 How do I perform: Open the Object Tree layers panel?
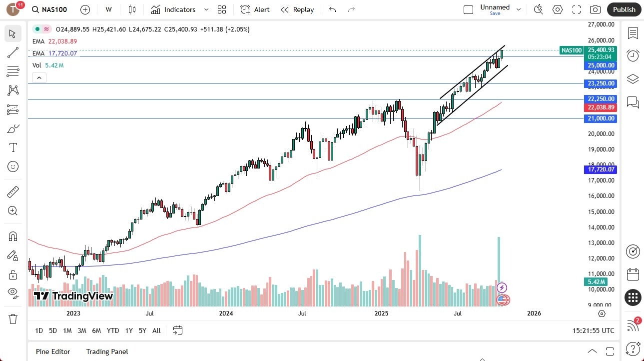coord(633,78)
